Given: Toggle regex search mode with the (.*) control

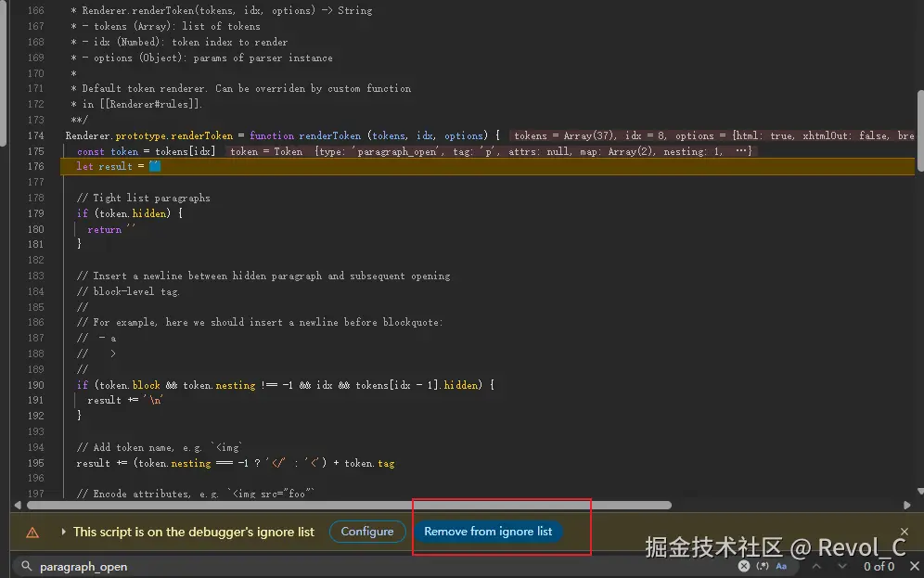Looking at the screenshot, I should 764,566.
